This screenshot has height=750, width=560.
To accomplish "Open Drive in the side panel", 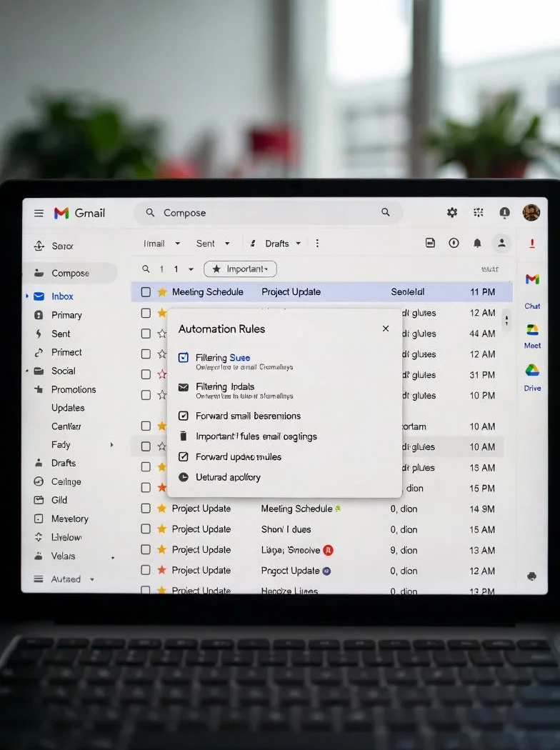I will coord(532,378).
